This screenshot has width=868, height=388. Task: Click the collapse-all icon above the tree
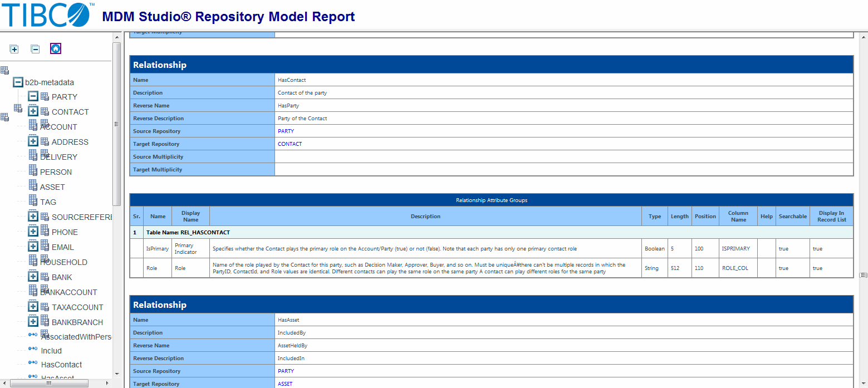pos(35,49)
